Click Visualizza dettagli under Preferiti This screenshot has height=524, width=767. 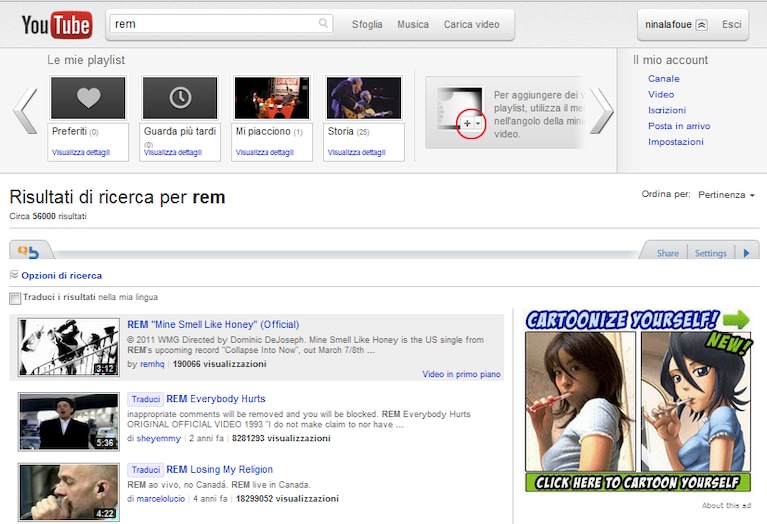[81, 152]
